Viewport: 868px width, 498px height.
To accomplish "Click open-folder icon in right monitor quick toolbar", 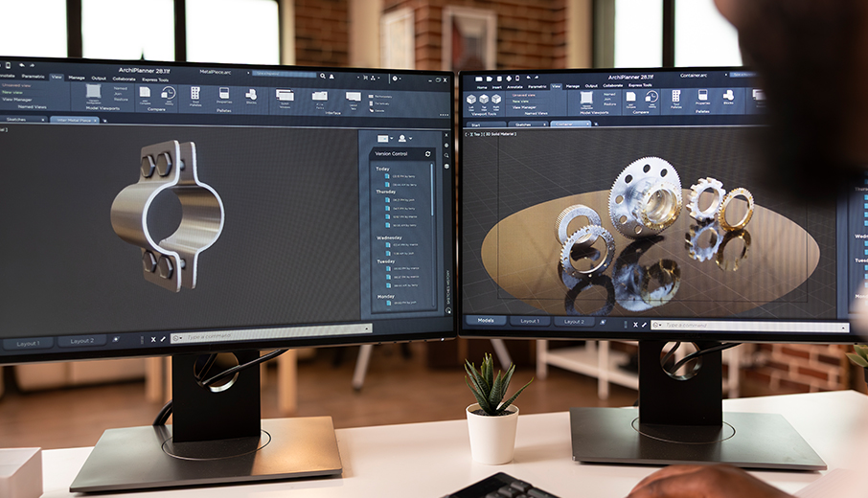I will 490,79.
